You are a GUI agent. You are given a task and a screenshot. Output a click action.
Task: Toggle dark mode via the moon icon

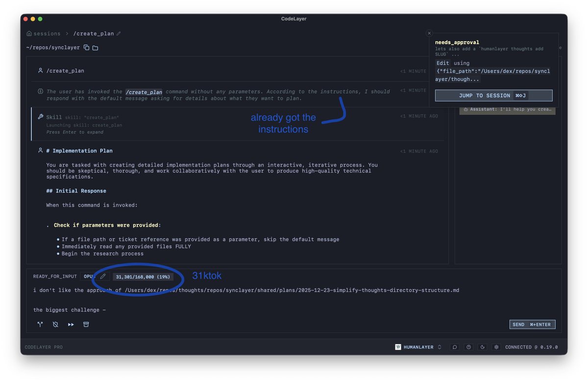click(482, 347)
